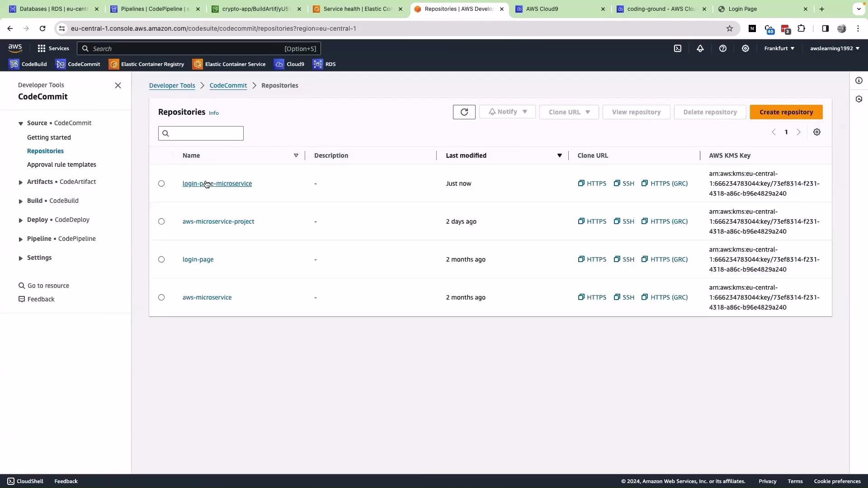
Task: Go to next page of repositories
Action: (x=798, y=132)
